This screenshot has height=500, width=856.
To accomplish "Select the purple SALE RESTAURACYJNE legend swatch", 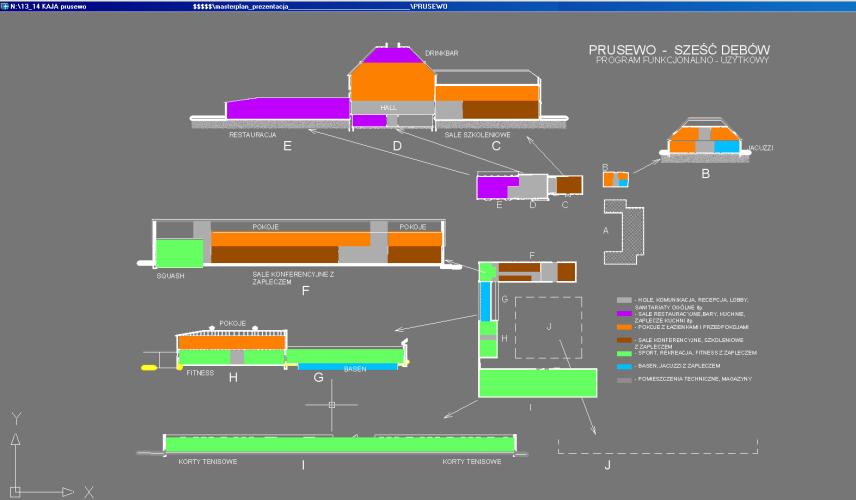I will tap(624, 314).
